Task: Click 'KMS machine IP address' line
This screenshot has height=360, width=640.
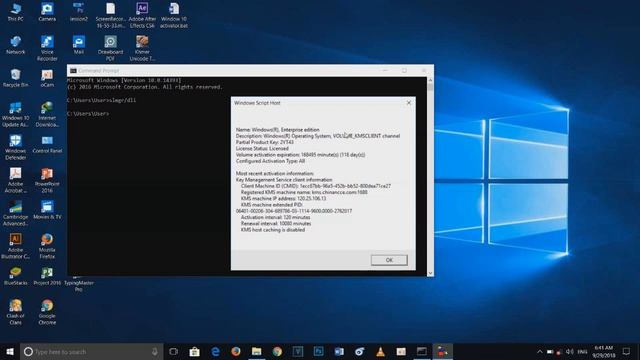Action: tap(283, 198)
